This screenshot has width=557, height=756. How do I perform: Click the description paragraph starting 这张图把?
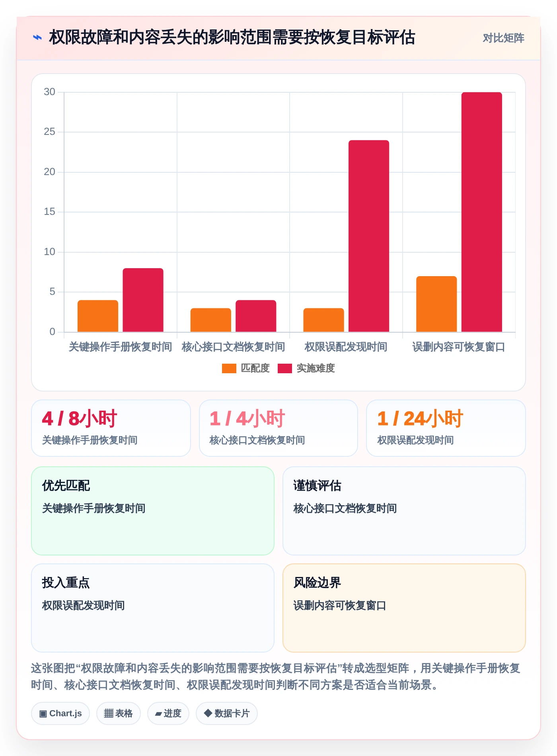(276, 676)
